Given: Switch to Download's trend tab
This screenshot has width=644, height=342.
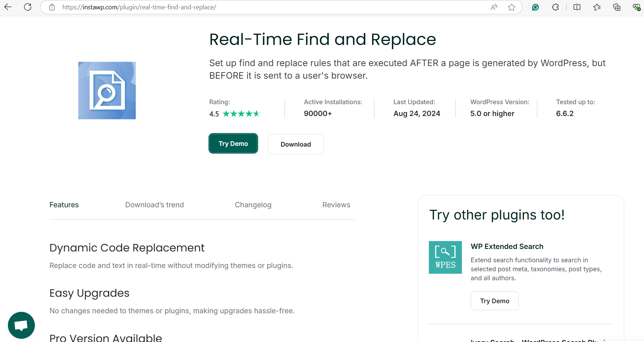Looking at the screenshot, I should pos(154,205).
